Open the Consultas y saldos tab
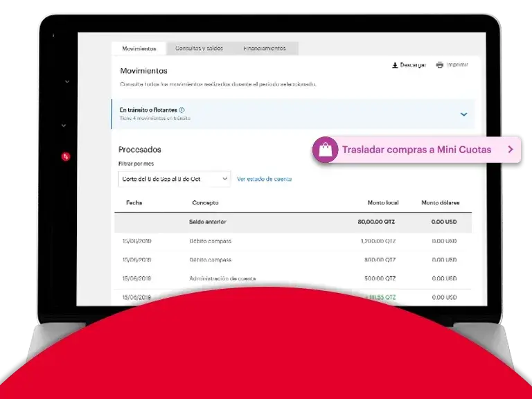The image size is (532, 399). point(199,48)
